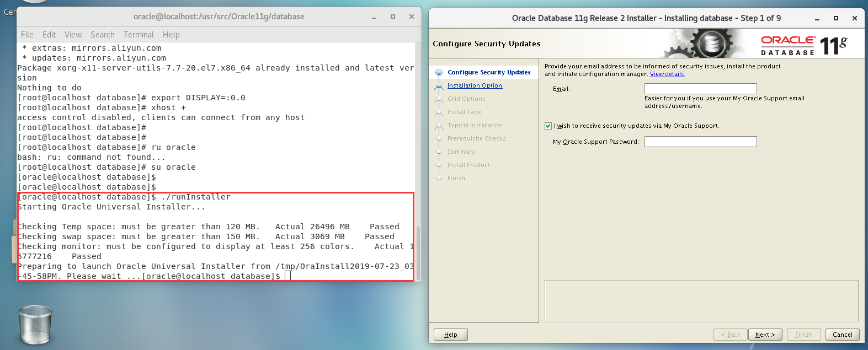This screenshot has height=350, width=868.
Task: Minimize the terminal window
Action: (374, 17)
